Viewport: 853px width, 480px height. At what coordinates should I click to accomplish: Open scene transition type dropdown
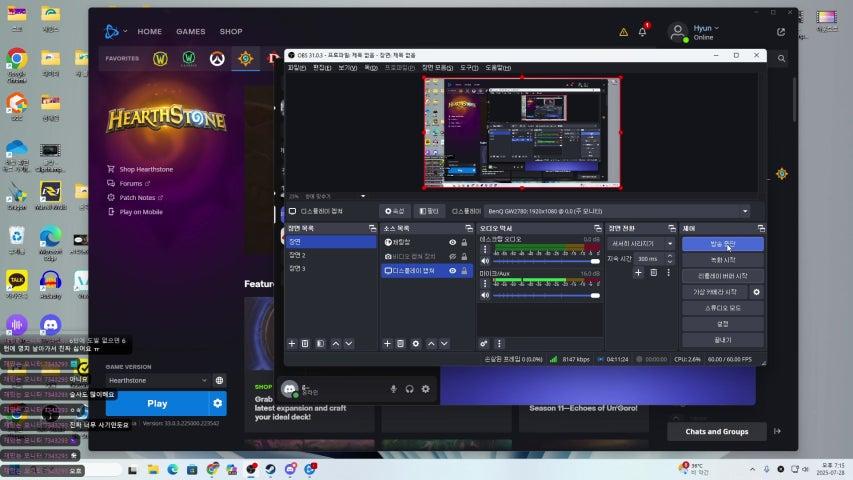641,244
